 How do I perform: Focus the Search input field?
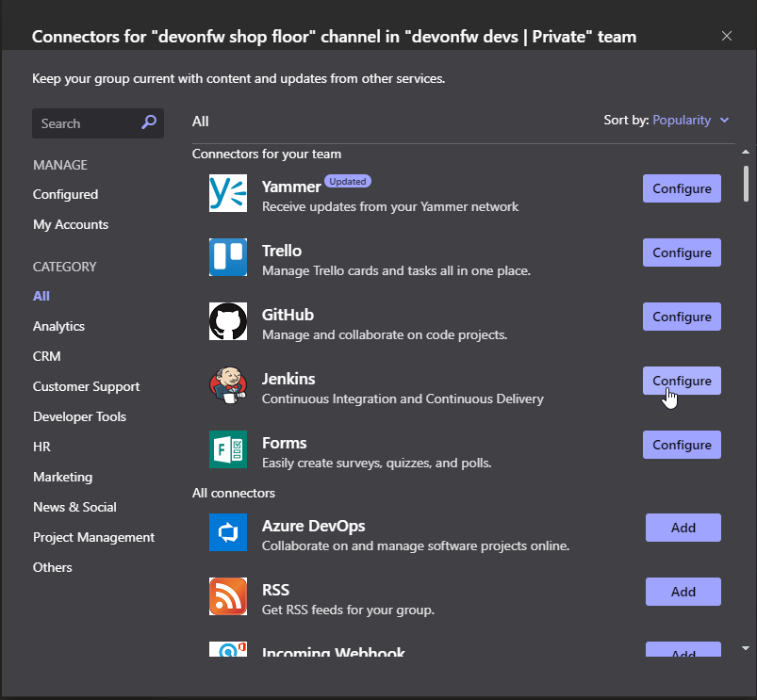[x=87, y=123]
